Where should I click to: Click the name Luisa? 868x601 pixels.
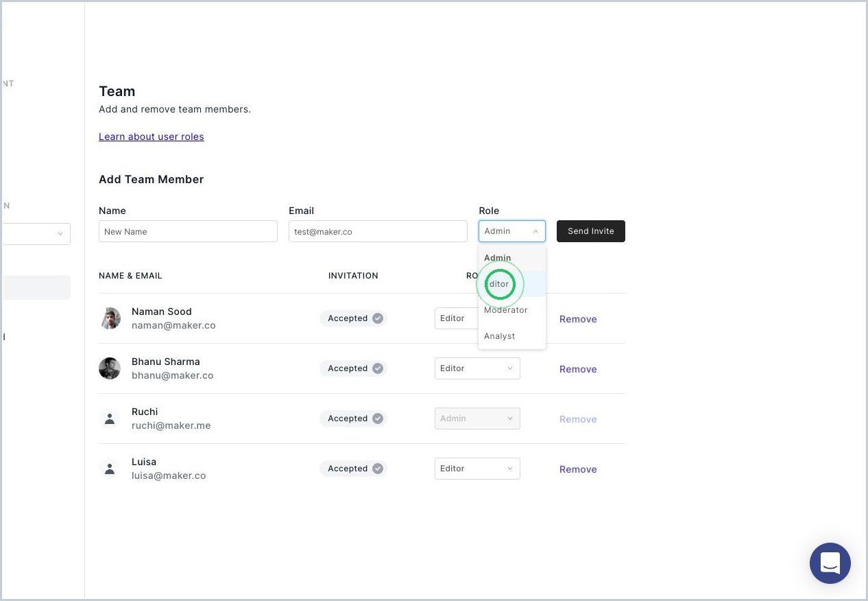144,462
